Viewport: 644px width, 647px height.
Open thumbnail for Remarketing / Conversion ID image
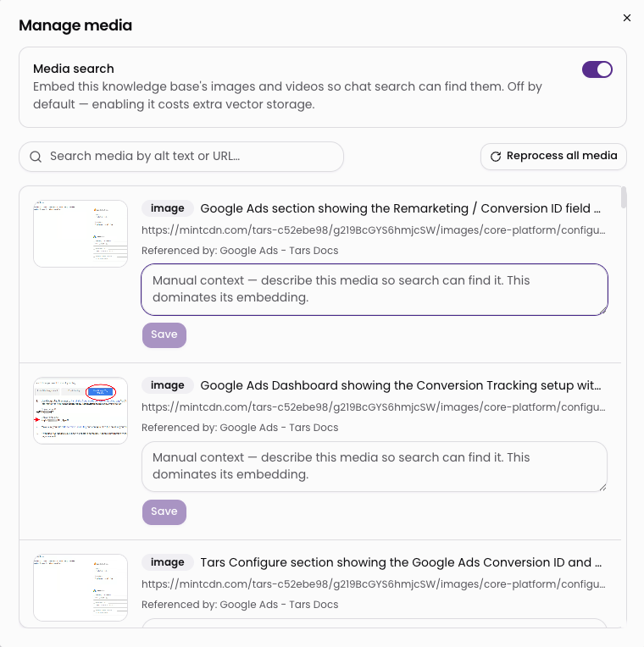point(80,234)
